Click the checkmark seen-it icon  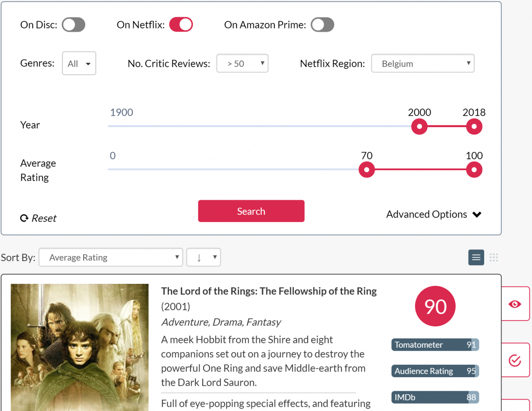click(x=515, y=360)
